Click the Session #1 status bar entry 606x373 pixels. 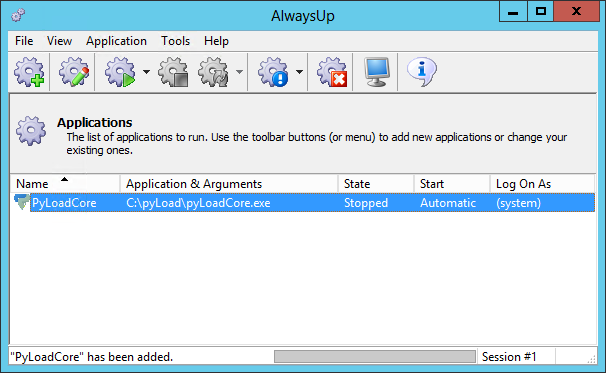509,357
